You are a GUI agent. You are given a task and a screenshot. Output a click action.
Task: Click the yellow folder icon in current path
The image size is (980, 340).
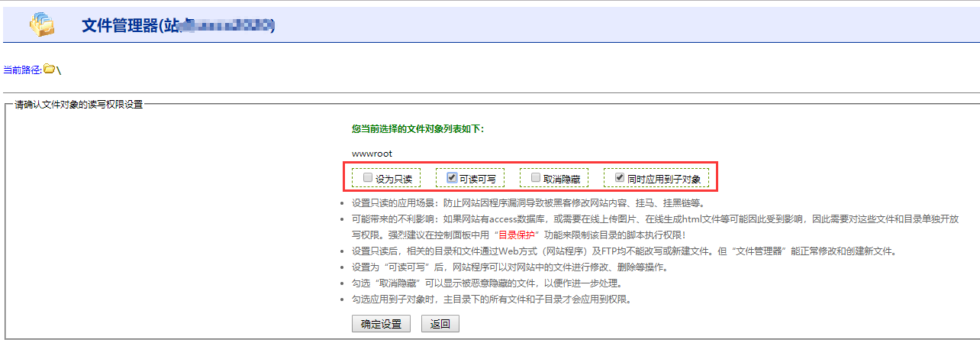click(x=49, y=70)
